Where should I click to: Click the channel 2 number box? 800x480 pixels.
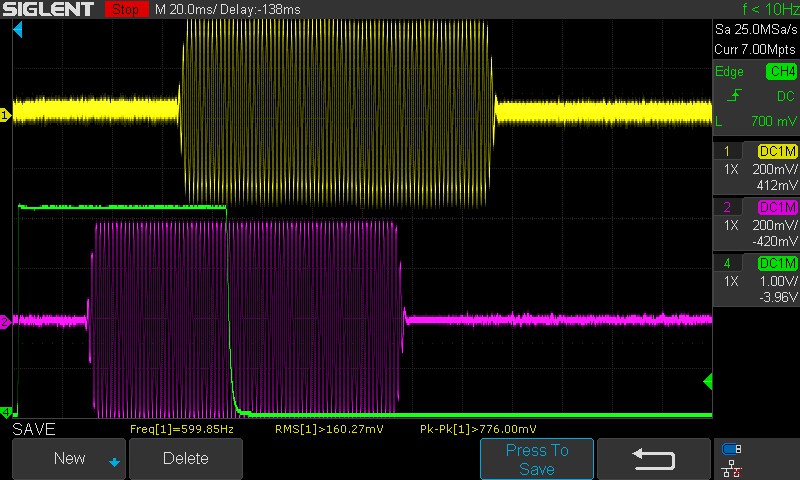pos(727,207)
